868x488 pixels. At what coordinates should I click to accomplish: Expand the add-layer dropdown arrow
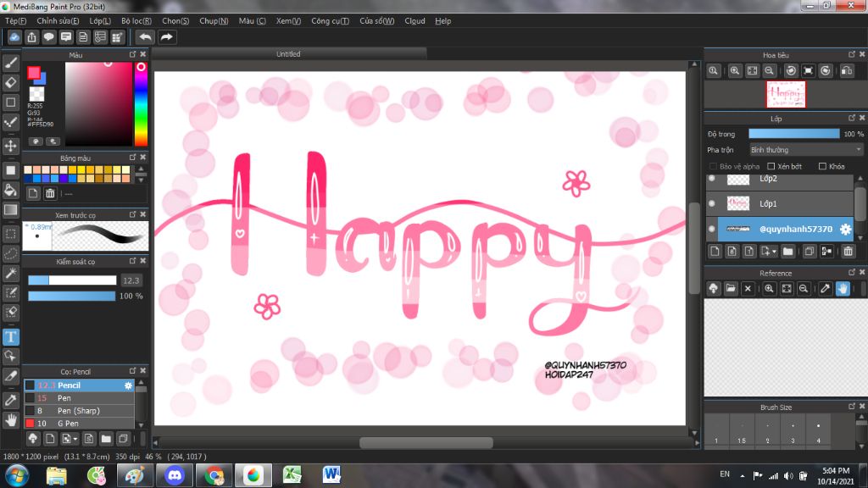(x=775, y=252)
